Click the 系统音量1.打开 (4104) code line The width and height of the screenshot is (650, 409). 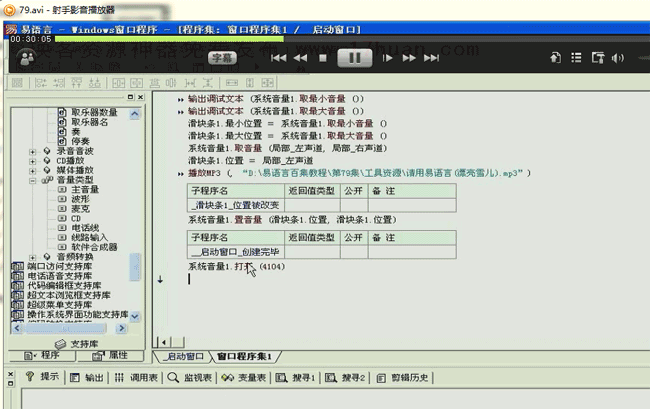237,266
